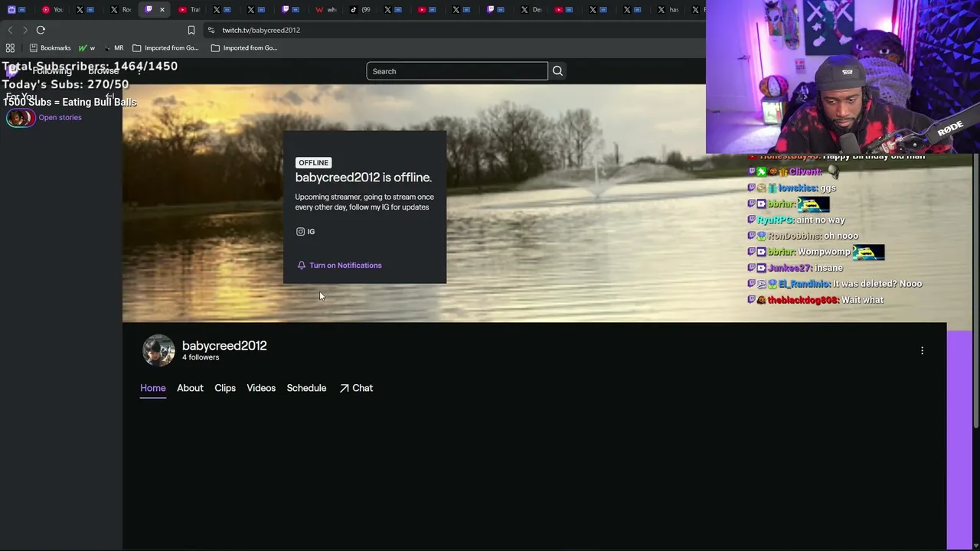Switch to the X tab labeled has

pos(667,10)
